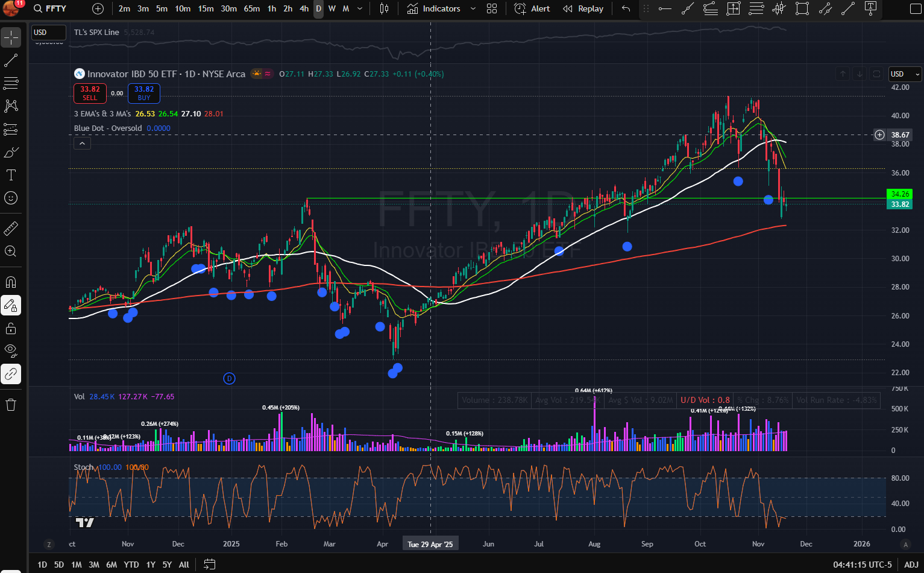The image size is (924, 573).
Task: Pick the bars pattern tool in favorites toolbar
Action: 779,8
